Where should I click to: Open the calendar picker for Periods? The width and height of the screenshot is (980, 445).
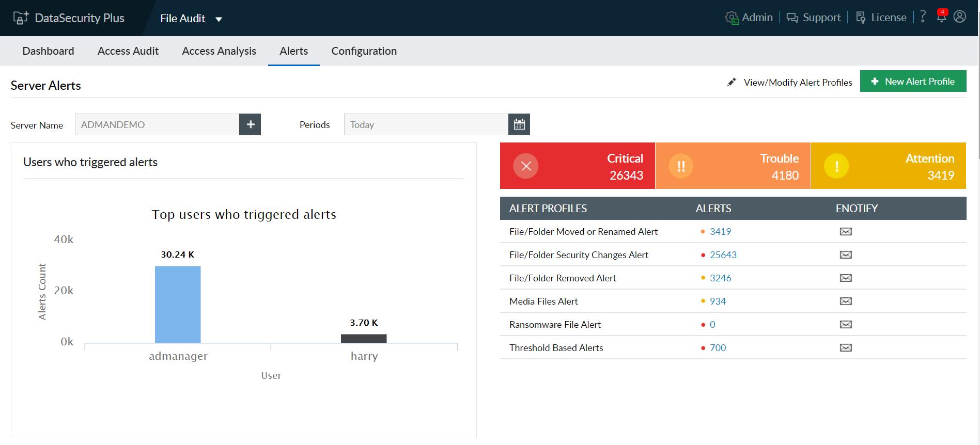(519, 124)
